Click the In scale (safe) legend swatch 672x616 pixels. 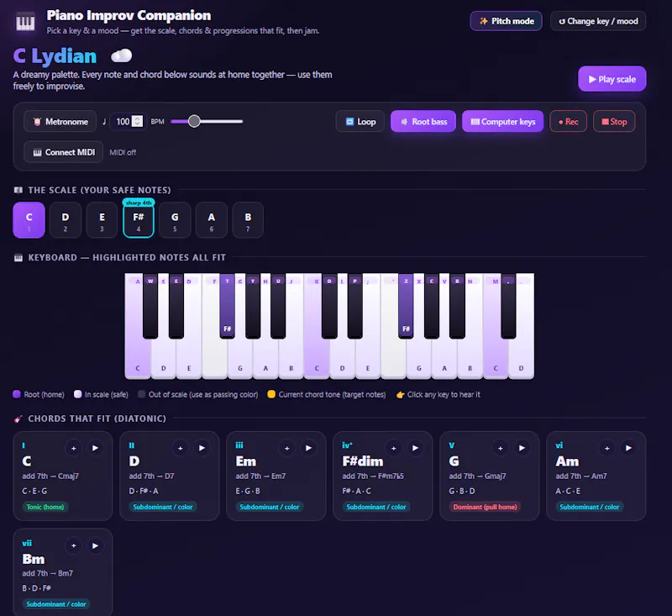(77, 394)
